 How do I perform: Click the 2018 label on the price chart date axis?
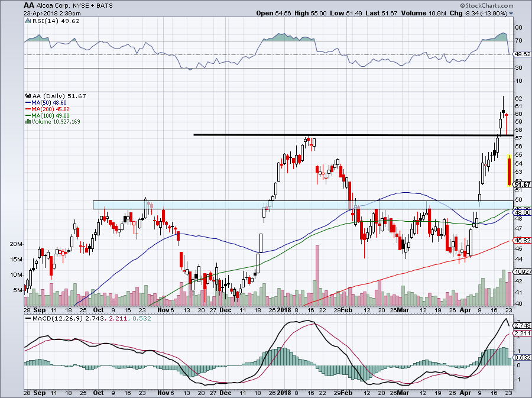click(x=284, y=310)
